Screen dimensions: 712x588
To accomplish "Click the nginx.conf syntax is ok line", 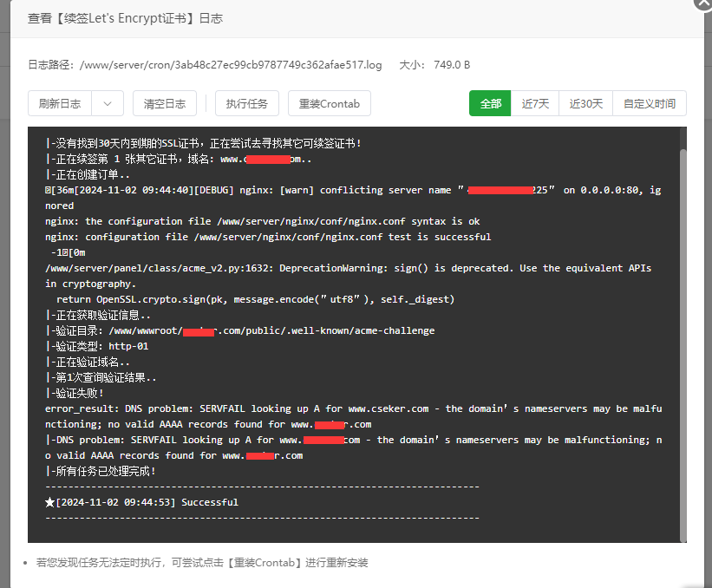I will pyautogui.click(x=263, y=221).
